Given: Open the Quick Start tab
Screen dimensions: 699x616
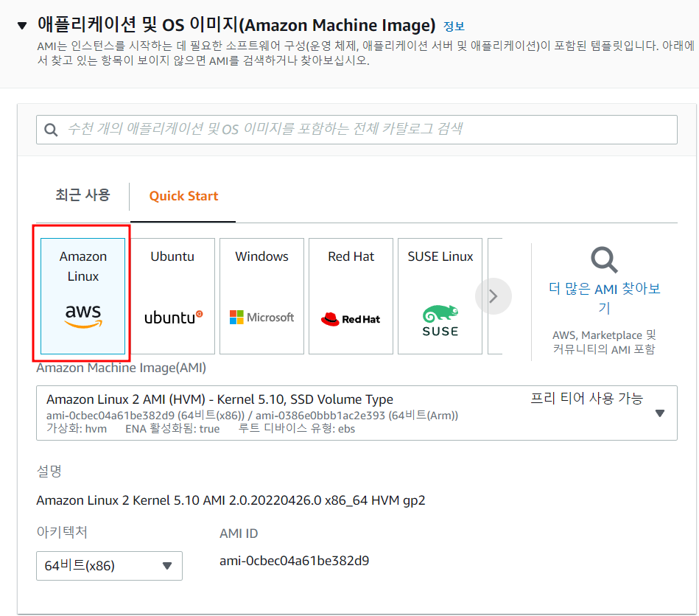Looking at the screenshot, I should 183,196.
